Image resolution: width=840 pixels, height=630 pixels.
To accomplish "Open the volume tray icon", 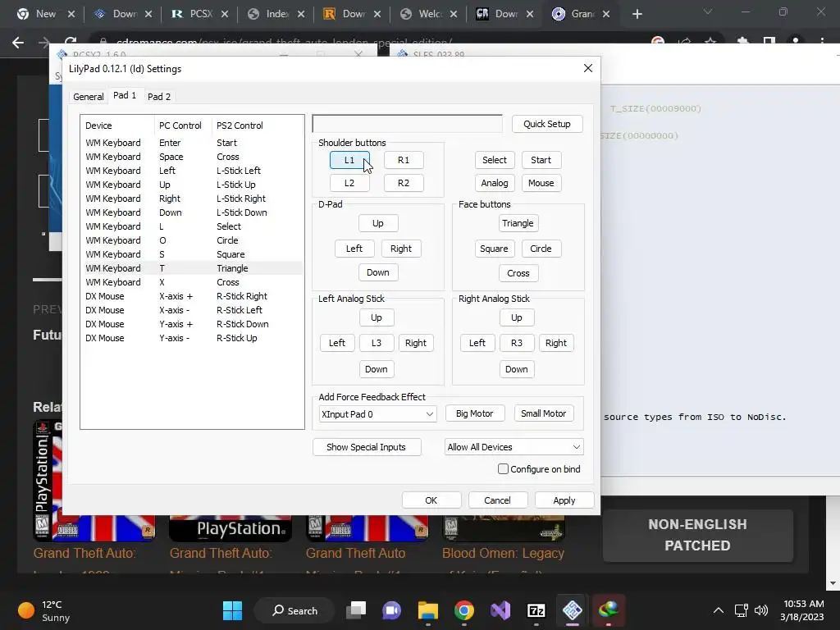I will click(760, 610).
